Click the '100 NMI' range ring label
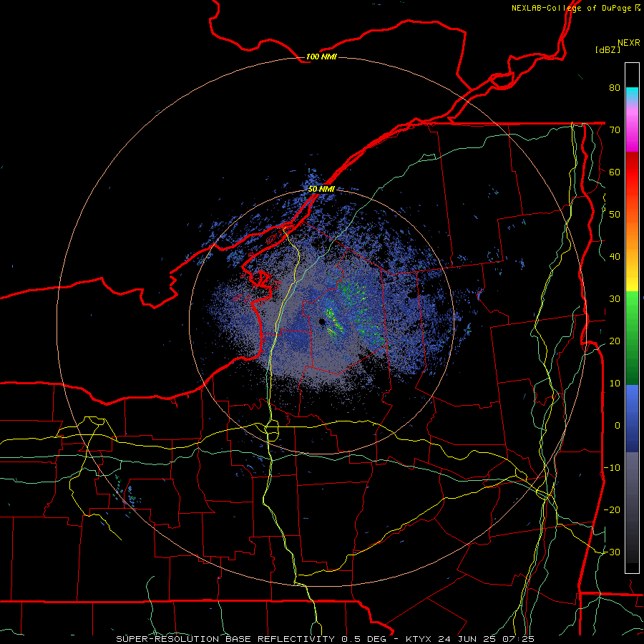 click(x=321, y=57)
